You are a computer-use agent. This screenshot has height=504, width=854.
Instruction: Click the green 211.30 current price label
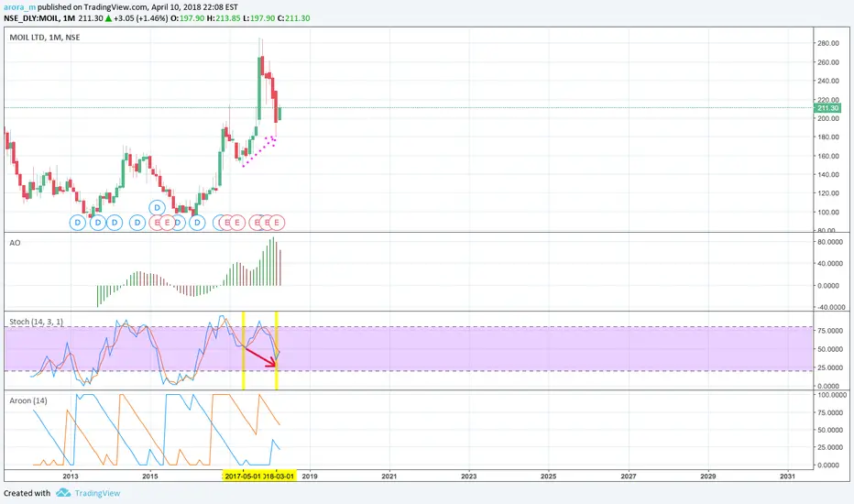coord(827,108)
